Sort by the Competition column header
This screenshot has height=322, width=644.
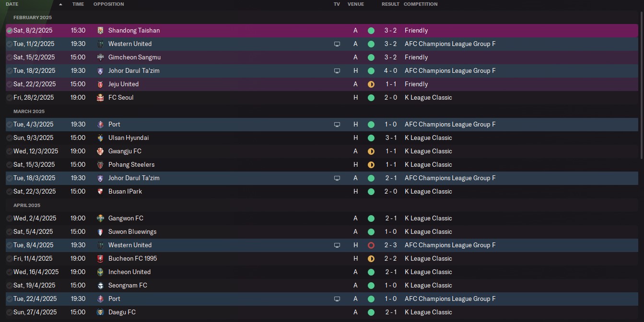click(x=421, y=4)
